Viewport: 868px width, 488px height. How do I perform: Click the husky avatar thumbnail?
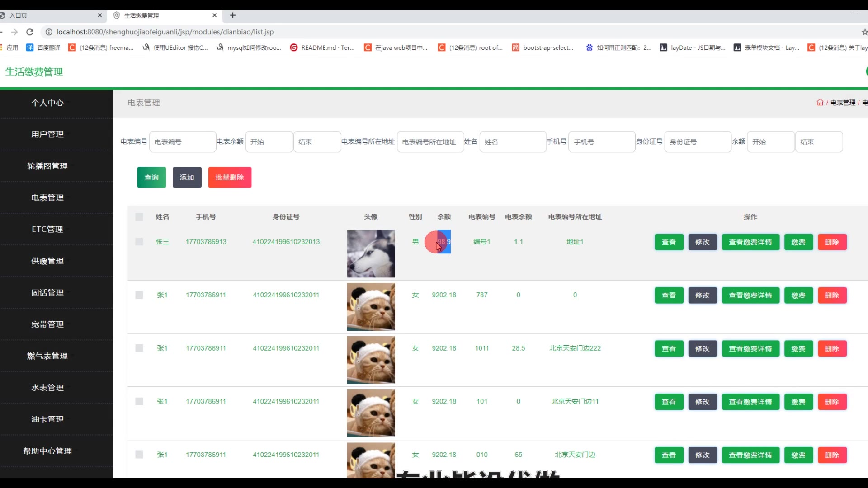[371, 253]
